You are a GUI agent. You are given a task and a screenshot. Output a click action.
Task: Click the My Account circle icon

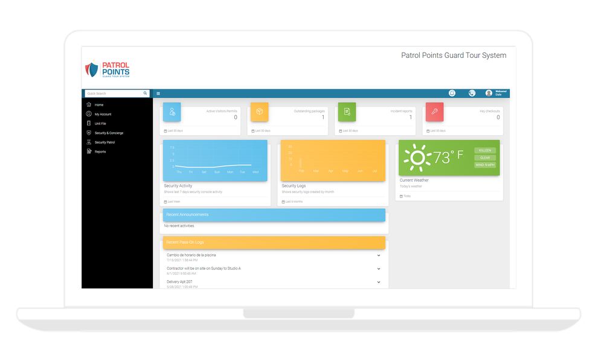(89, 114)
